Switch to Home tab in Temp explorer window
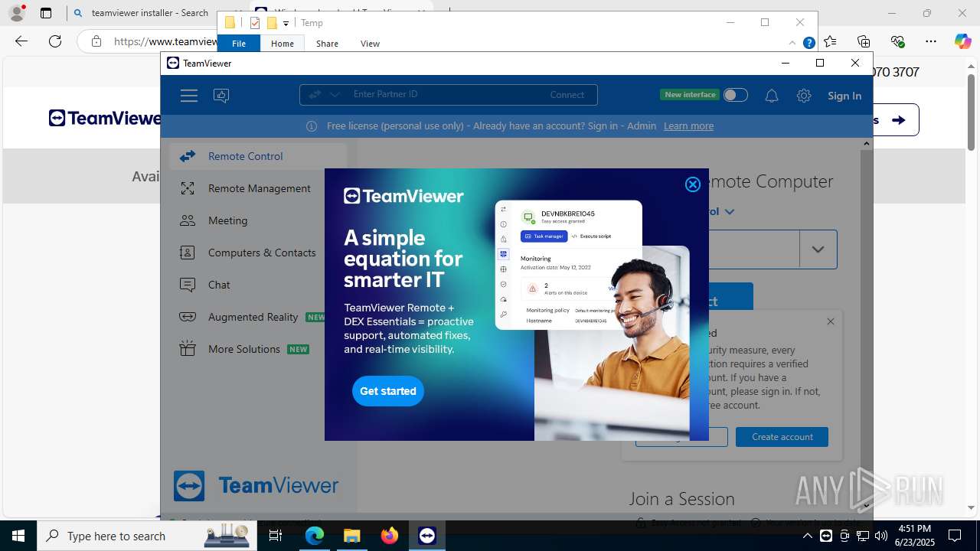This screenshot has height=551, width=980. [283, 44]
